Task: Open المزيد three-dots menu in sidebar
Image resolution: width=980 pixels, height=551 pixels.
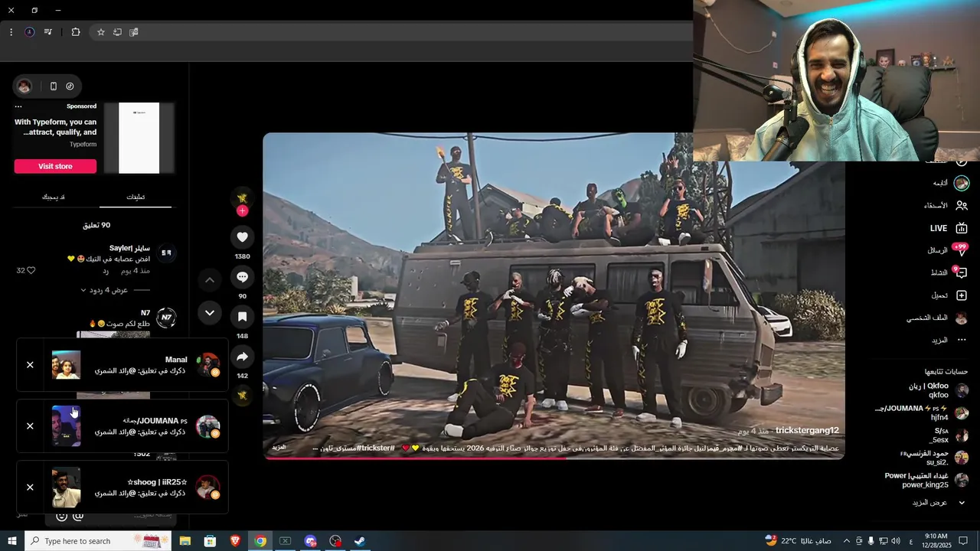Action: coord(962,340)
